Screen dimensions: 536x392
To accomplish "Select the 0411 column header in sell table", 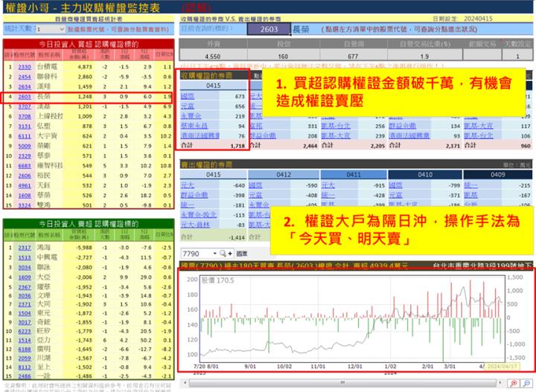I will click(354, 175).
